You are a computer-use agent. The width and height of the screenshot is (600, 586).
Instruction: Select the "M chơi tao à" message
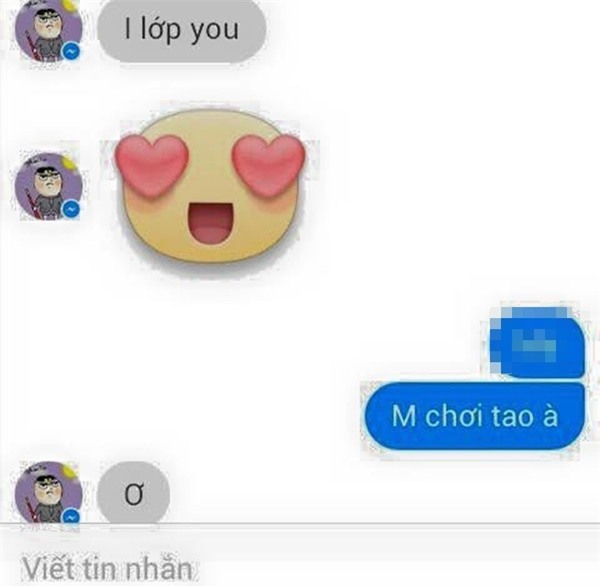(474, 416)
